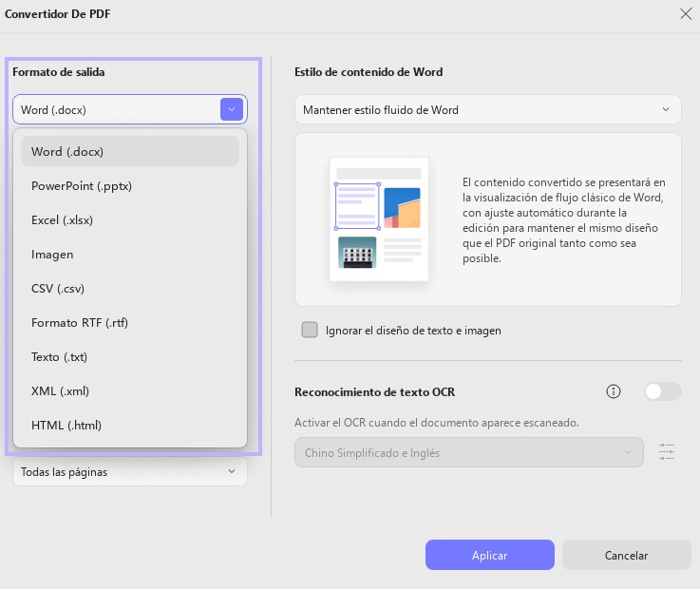Close the Convertidor De PDF dialog
700x589 pixels.
[x=686, y=14]
